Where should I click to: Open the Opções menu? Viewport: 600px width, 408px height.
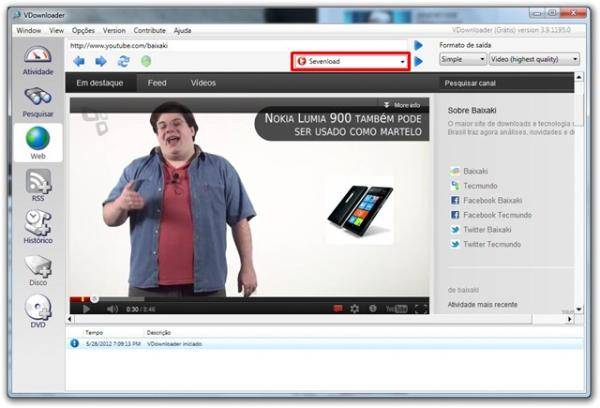point(83,30)
